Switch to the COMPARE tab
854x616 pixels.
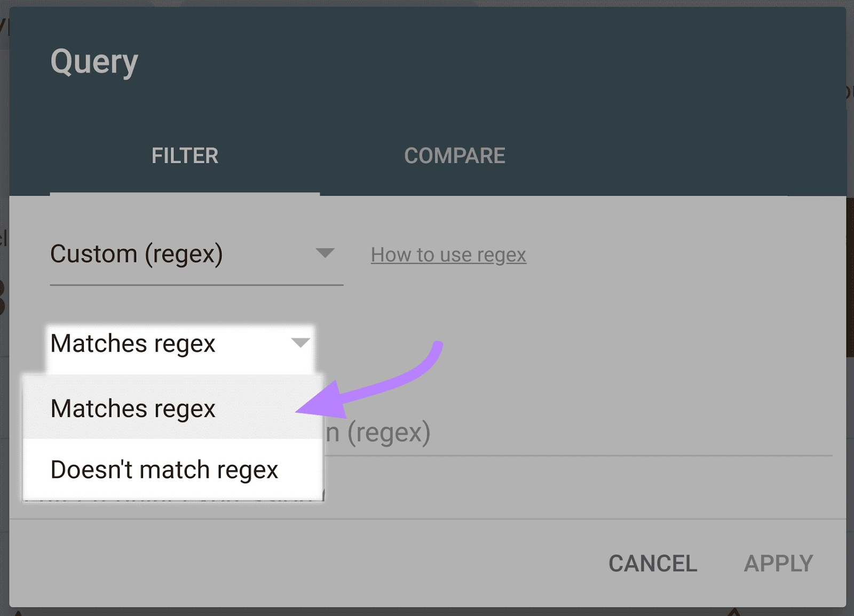455,156
